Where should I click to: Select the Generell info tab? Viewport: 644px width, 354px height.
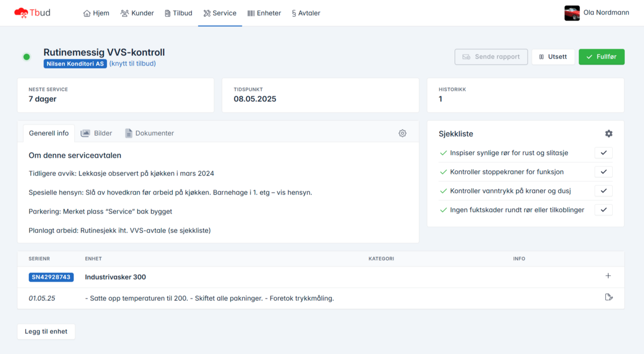48,133
